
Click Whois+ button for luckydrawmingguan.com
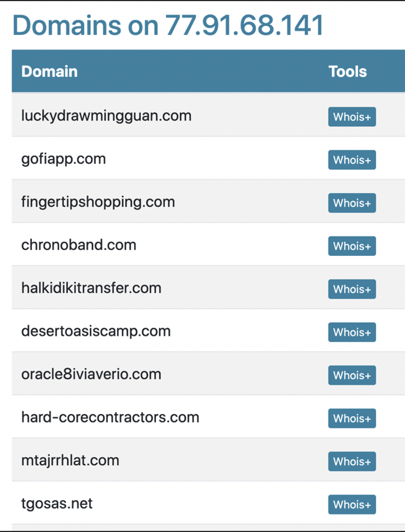pyautogui.click(x=352, y=117)
